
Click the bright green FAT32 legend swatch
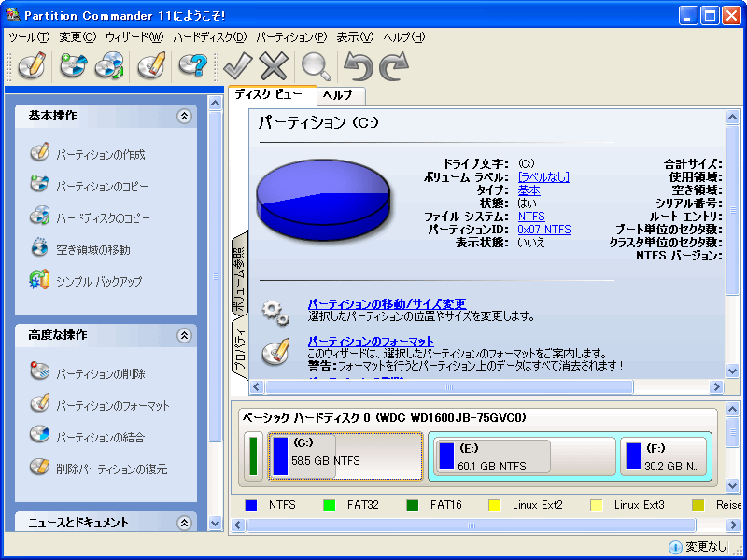pyautogui.click(x=330, y=505)
